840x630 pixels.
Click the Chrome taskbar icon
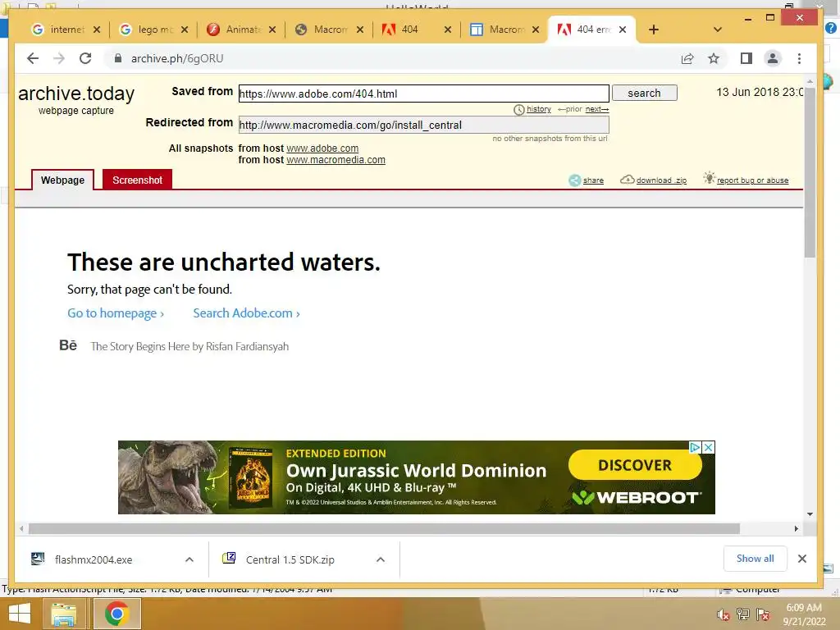116,614
